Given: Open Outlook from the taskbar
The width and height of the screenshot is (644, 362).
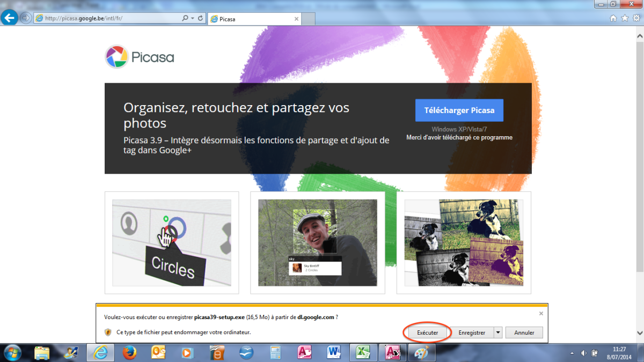Looking at the screenshot, I should (158, 352).
